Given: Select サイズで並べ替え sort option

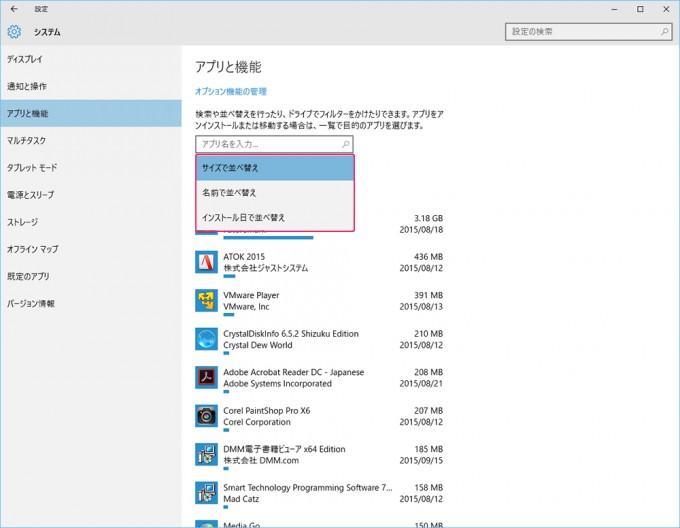Looking at the screenshot, I should pyautogui.click(x=275, y=168).
